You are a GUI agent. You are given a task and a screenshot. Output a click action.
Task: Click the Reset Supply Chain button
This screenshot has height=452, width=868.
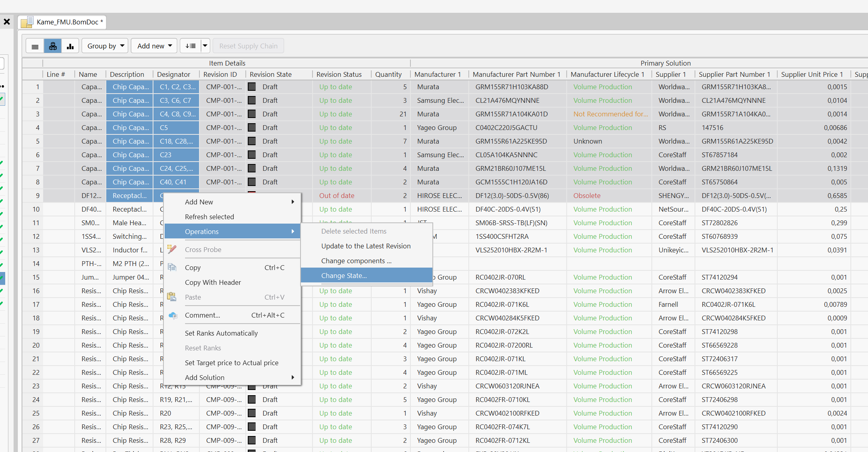(x=248, y=46)
